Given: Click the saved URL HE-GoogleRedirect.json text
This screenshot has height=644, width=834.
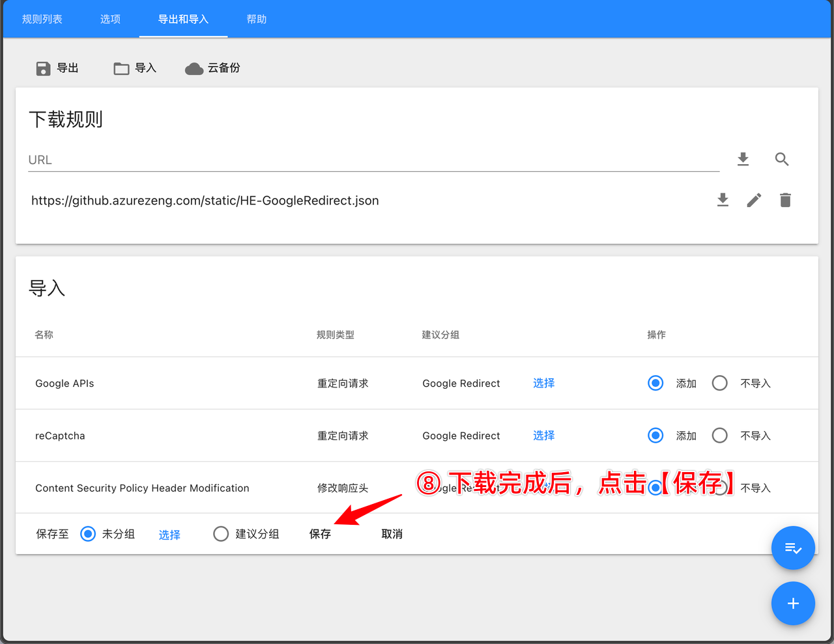Looking at the screenshot, I should tap(205, 201).
